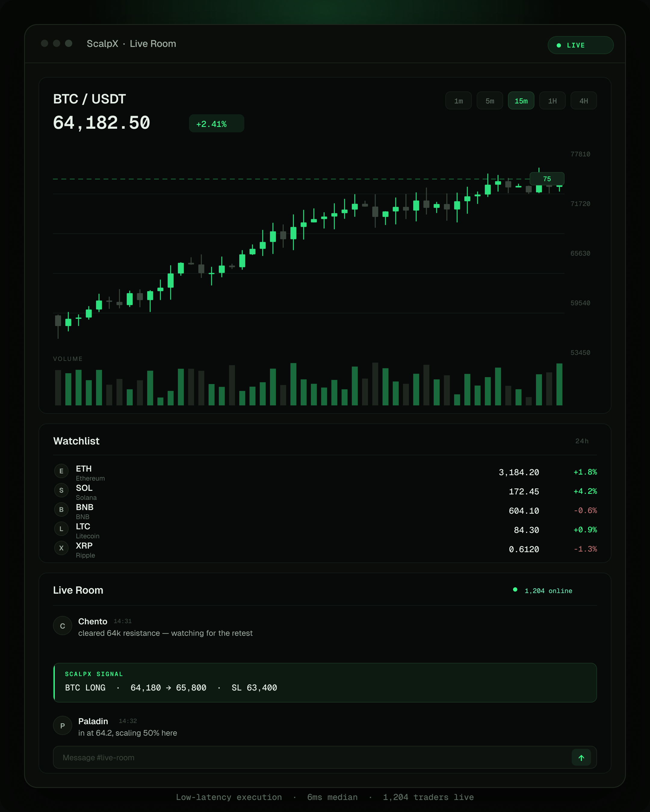Image resolution: width=650 pixels, height=812 pixels.
Task: Click the +2.41% change badge
Action: click(x=216, y=124)
